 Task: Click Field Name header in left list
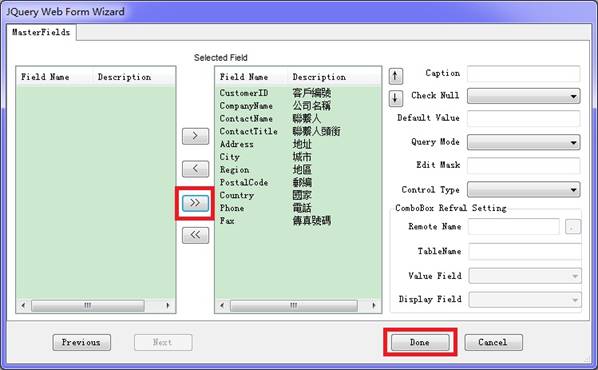click(55, 77)
